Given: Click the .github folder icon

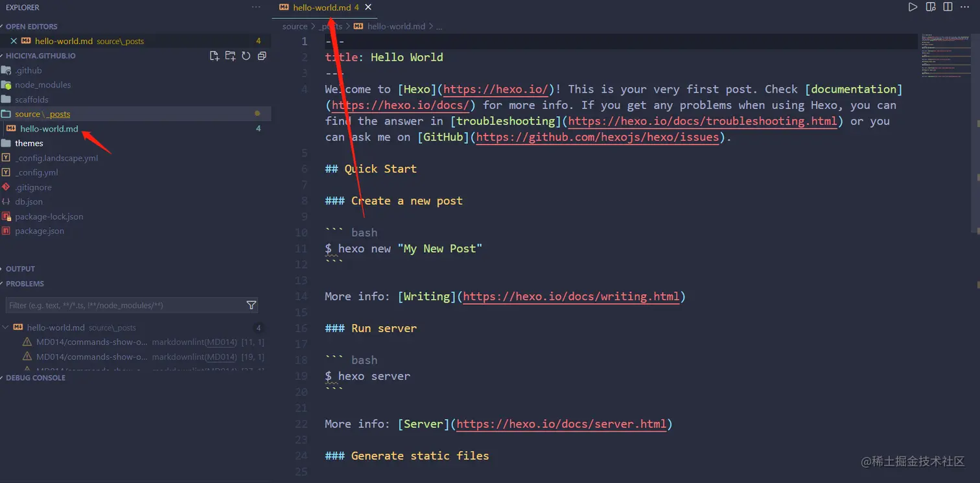Looking at the screenshot, I should (6, 71).
